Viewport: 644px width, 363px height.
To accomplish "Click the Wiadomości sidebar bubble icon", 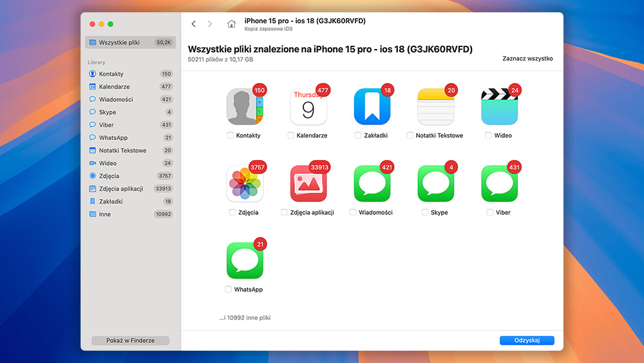I will [x=92, y=99].
